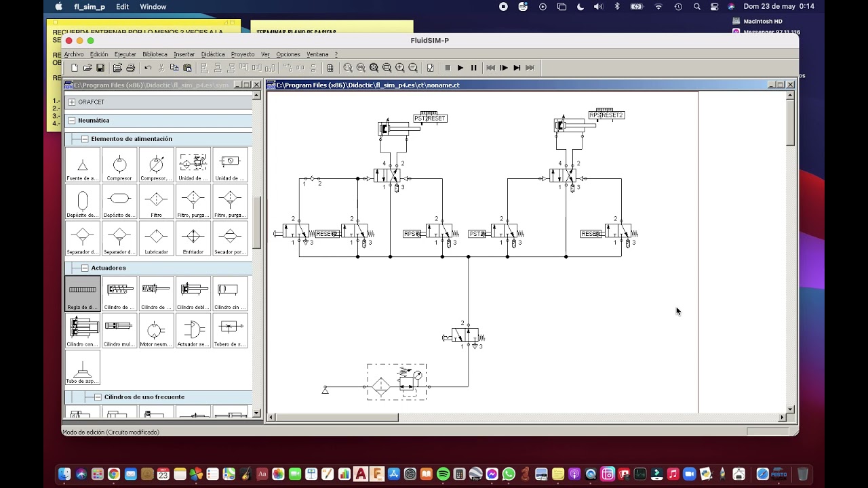Open the Ventana menu

point(317,54)
